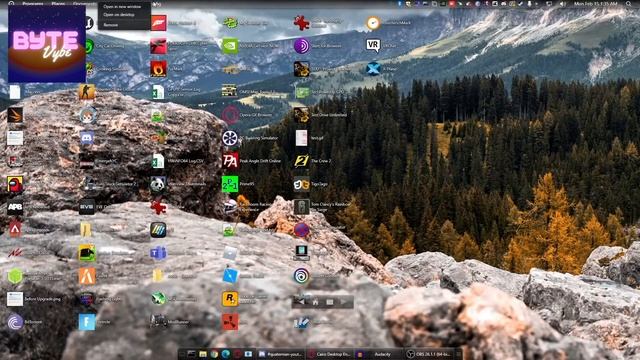The width and height of the screenshot is (640, 360).
Task: Launch the APB Reloaded shortcut
Action: [x=15, y=207]
